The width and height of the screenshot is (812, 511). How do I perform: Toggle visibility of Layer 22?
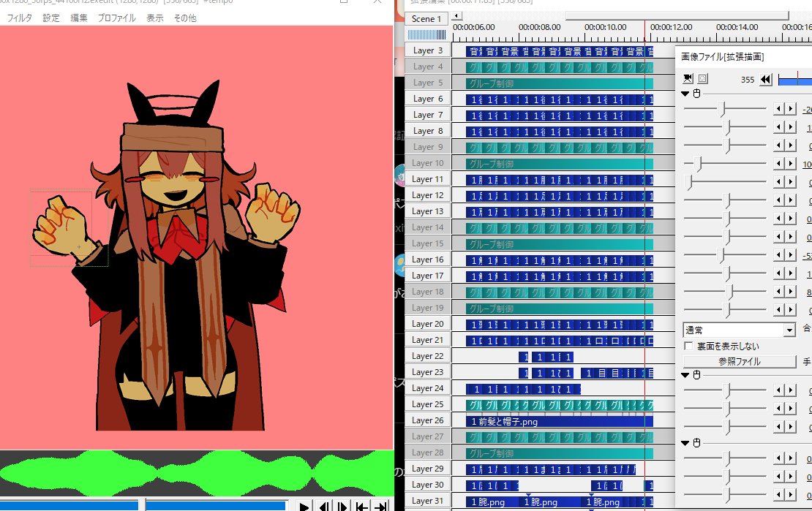coord(428,356)
